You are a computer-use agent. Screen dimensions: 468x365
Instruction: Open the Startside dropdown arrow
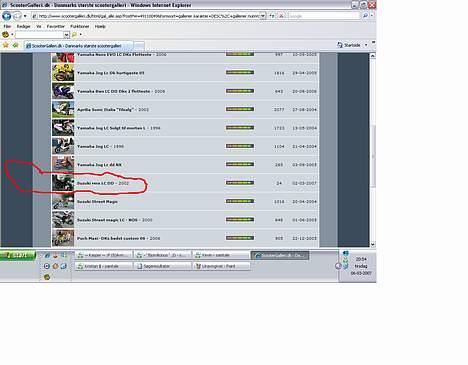(x=366, y=45)
